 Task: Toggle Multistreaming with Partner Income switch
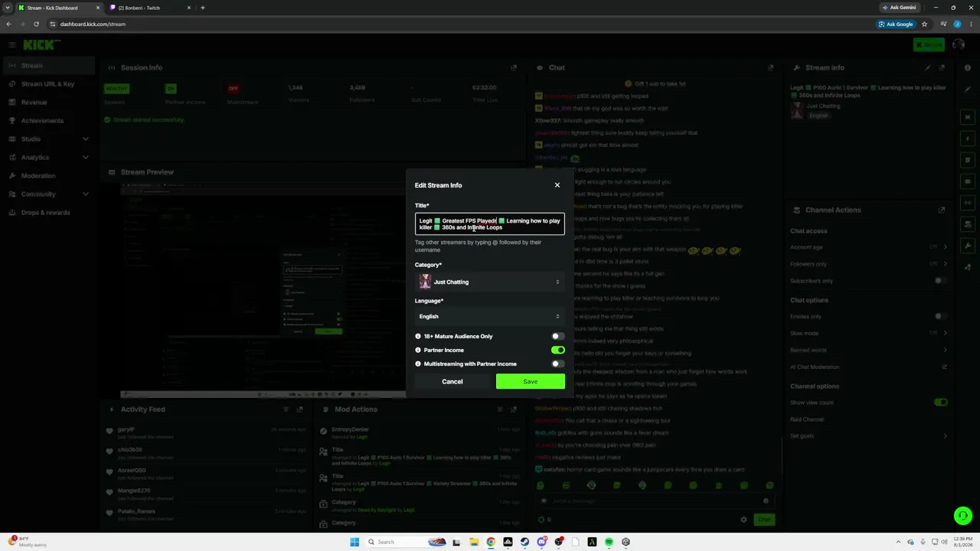click(x=558, y=364)
